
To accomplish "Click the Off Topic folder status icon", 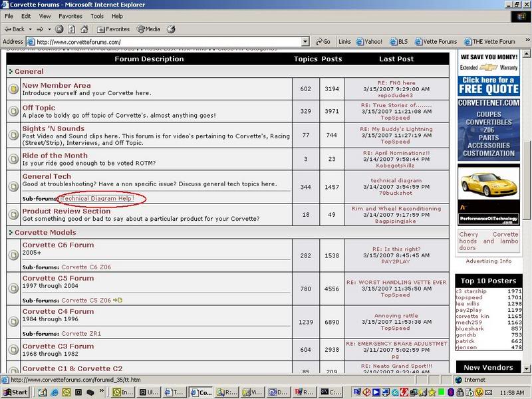I will [x=13, y=111].
